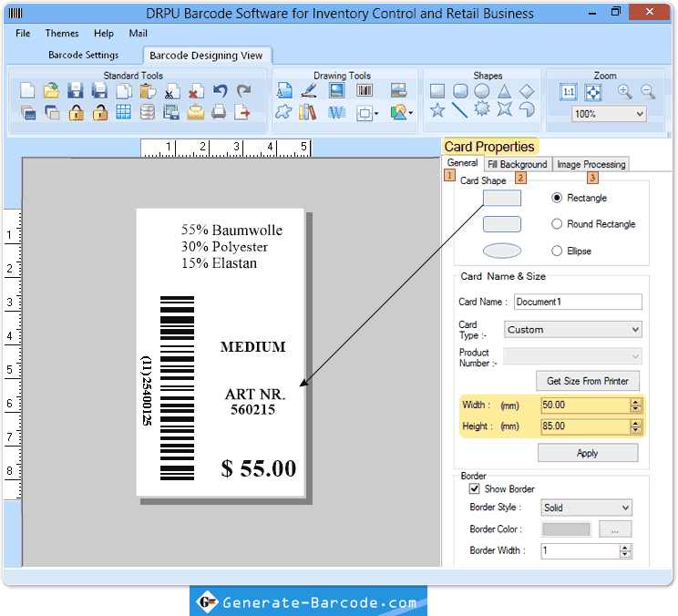Open the Mail menu
Image resolution: width=678 pixels, height=616 pixels.
(138, 34)
